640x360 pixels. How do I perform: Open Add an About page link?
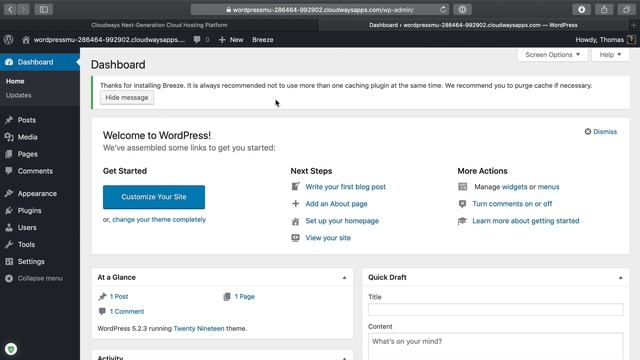coord(336,204)
